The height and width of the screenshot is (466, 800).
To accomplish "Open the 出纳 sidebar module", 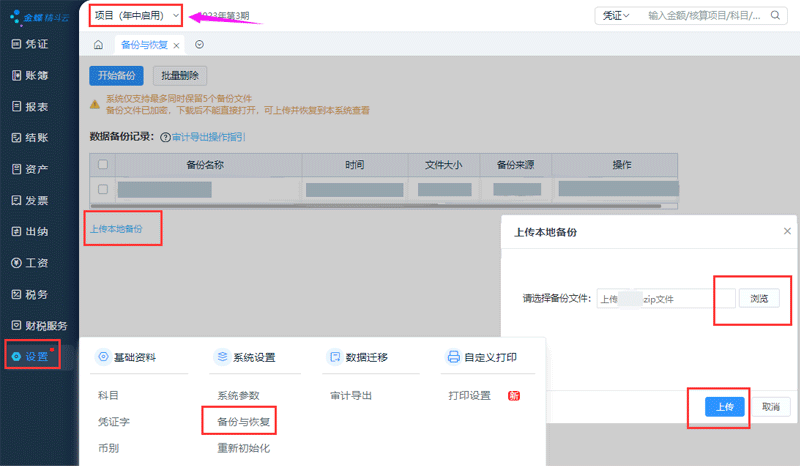I will pyautogui.click(x=30, y=232).
